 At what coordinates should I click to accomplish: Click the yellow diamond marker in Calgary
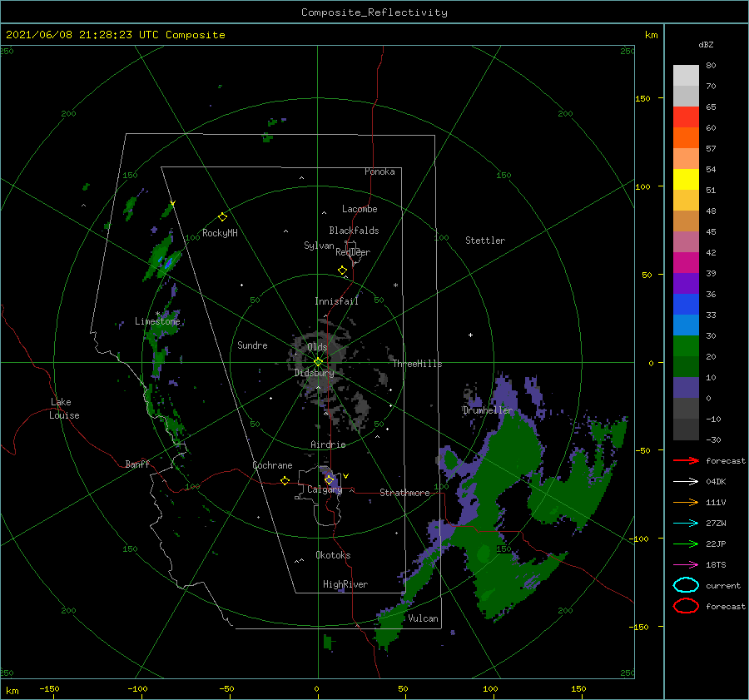click(329, 479)
